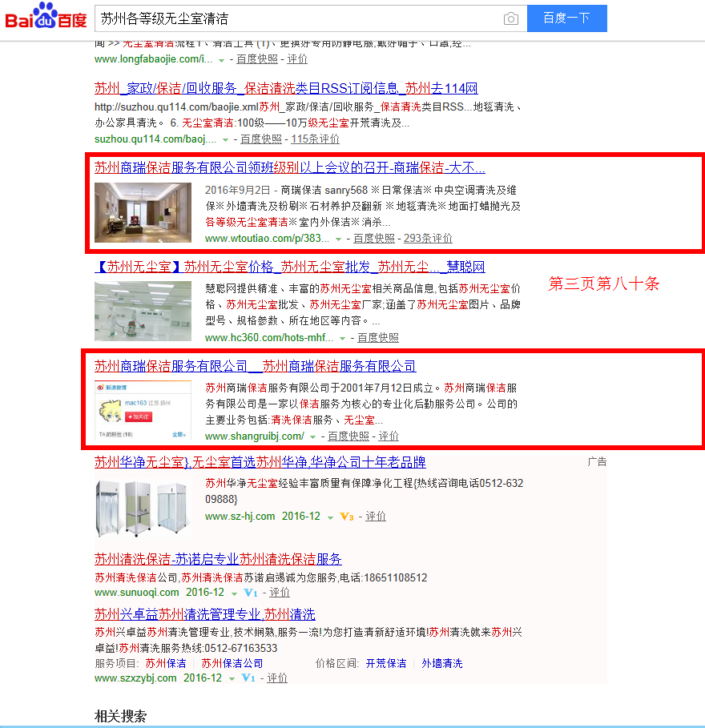Click the 苏州保洁公司 service link
The image size is (705, 728).
pyautogui.click(x=232, y=663)
